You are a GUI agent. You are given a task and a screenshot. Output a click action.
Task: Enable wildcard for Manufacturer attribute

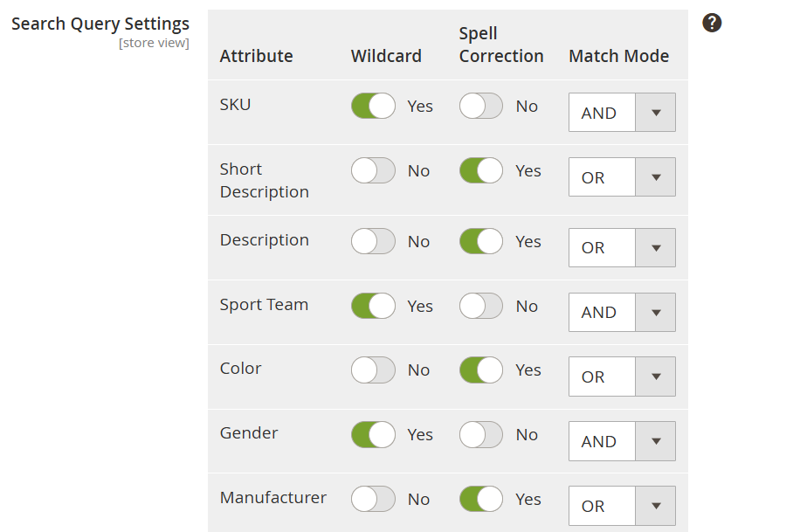(373, 500)
